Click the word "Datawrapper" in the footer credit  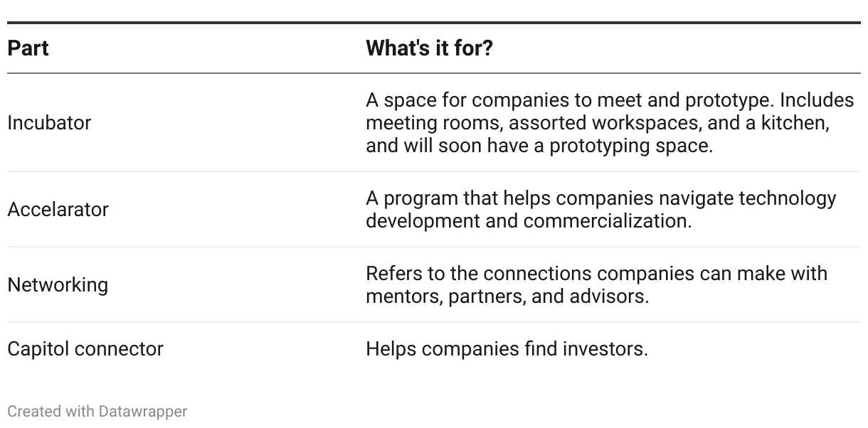143,411
